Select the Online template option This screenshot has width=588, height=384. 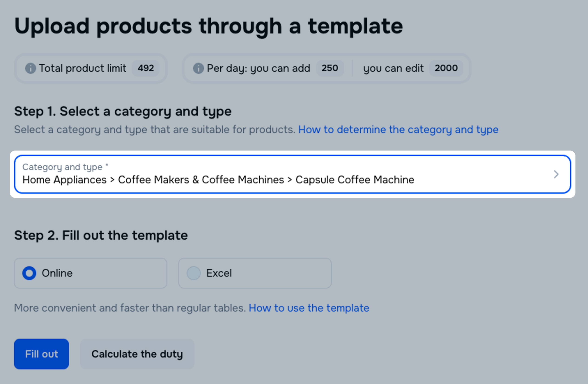click(29, 273)
